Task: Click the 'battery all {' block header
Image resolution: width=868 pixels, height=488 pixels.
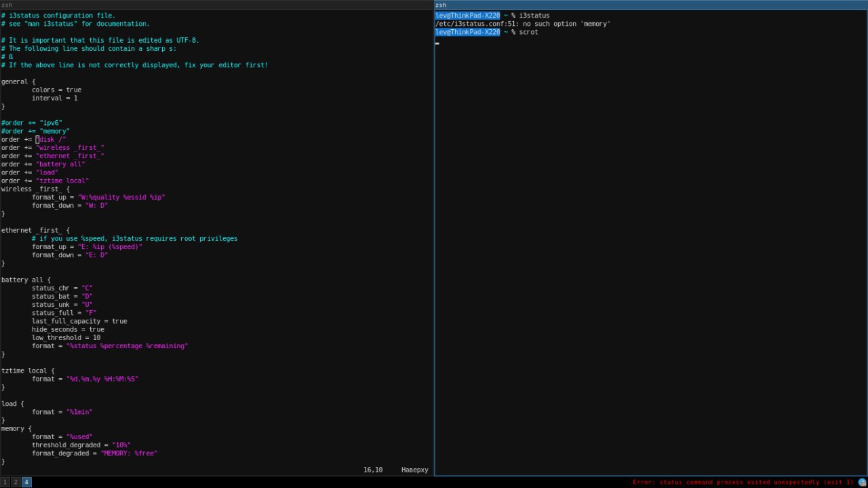Action: click(x=26, y=280)
